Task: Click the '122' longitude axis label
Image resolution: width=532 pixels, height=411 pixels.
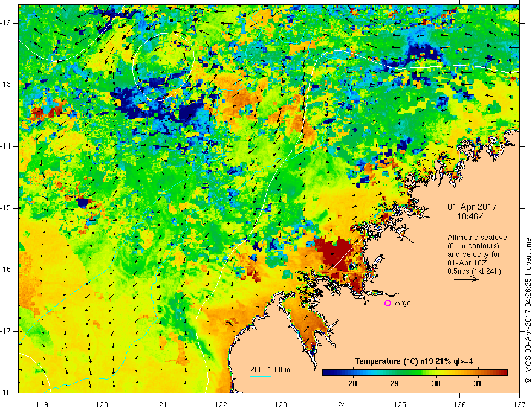Action: 221,404
